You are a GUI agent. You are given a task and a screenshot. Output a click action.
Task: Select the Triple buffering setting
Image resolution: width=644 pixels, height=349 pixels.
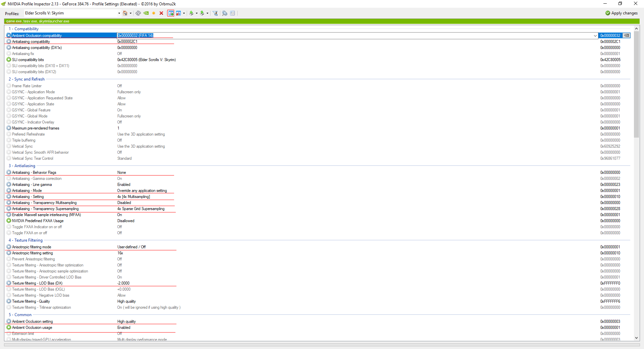click(318, 140)
